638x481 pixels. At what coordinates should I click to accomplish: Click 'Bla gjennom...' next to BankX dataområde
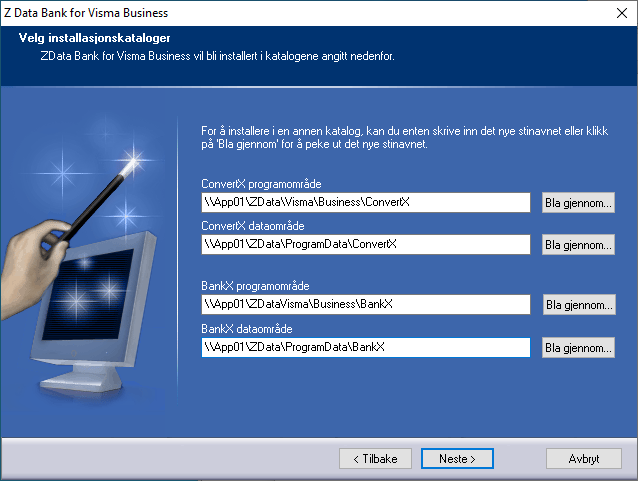coord(578,347)
